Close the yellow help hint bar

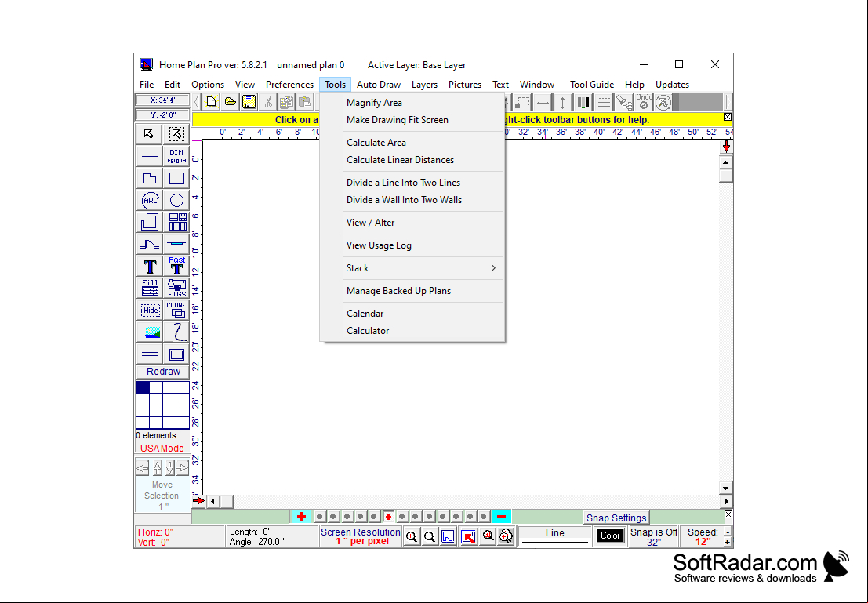pos(728,117)
